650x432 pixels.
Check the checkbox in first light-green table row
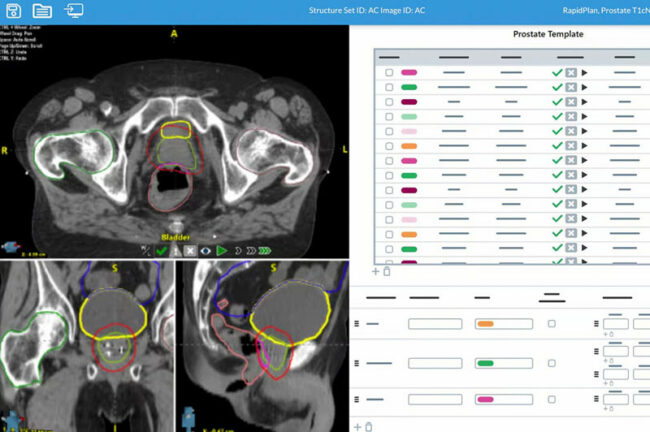pyautogui.click(x=389, y=116)
